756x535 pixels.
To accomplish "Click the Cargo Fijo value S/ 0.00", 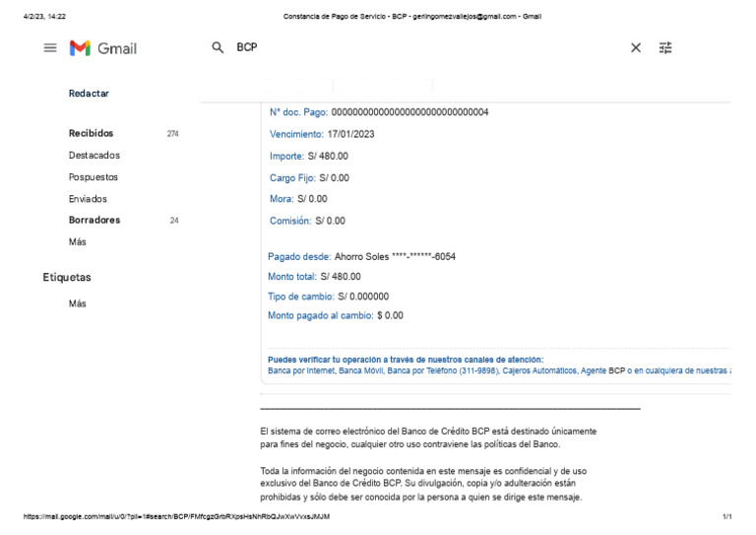I will 334,178.
